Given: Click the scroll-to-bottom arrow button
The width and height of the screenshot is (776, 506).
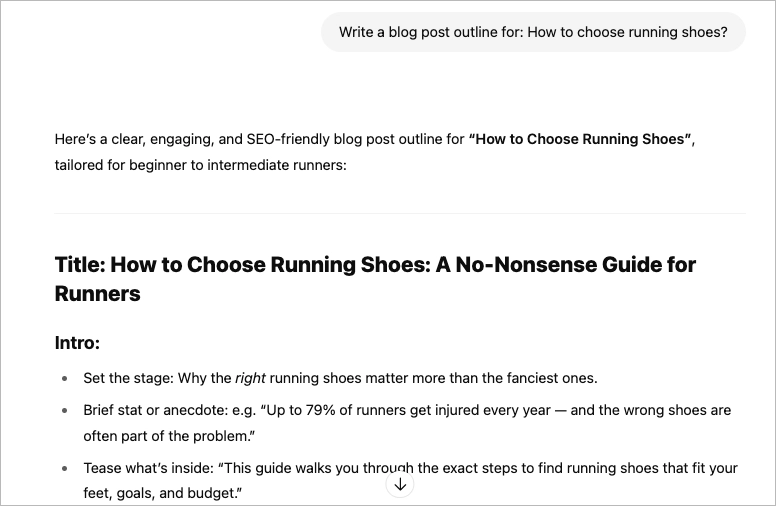Looking at the screenshot, I should [400, 485].
